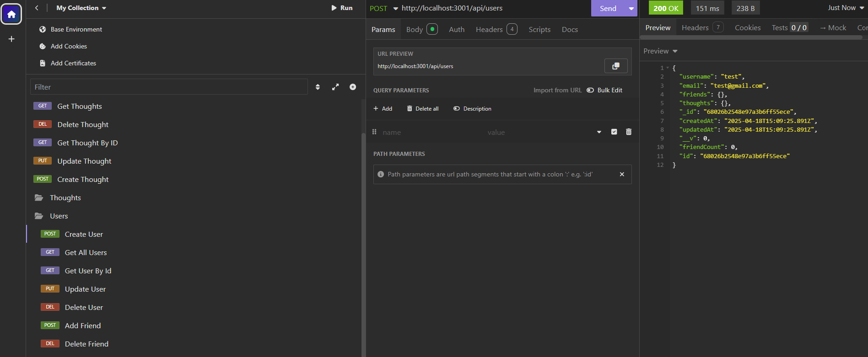The width and height of the screenshot is (868, 357).
Task: Click the response pane horizontal scrollbar
Action: (751, 37)
